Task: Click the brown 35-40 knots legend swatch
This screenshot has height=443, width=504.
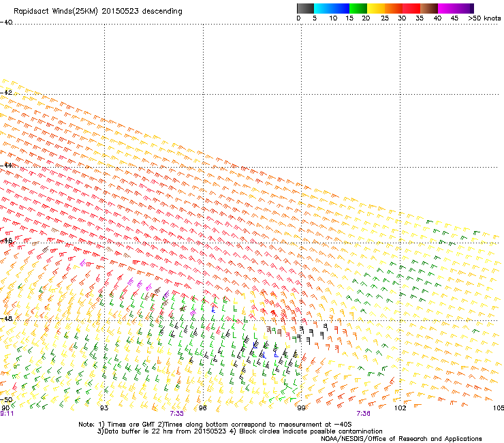Action: [429, 8]
